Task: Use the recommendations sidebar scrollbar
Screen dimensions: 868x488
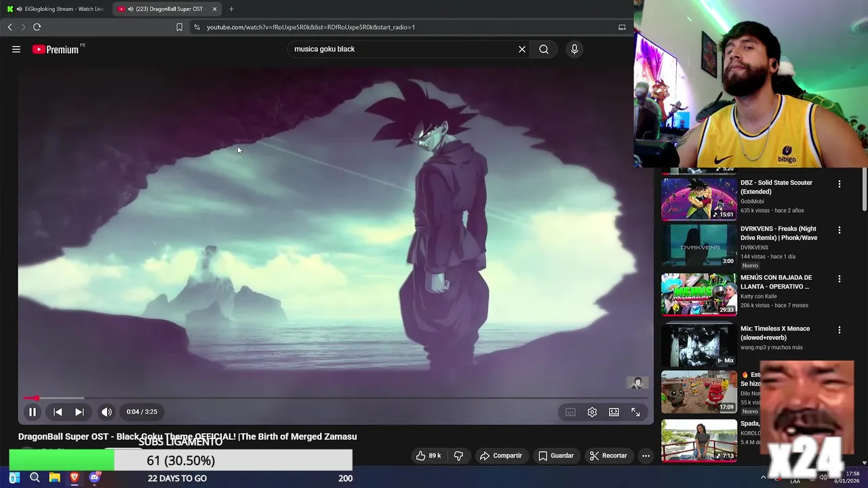Action: tap(865, 190)
